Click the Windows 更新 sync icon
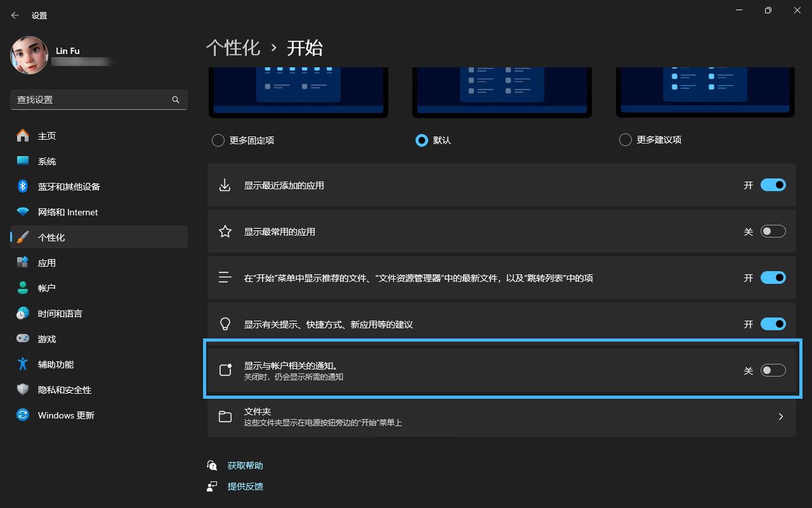812x508 pixels. click(23, 415)
